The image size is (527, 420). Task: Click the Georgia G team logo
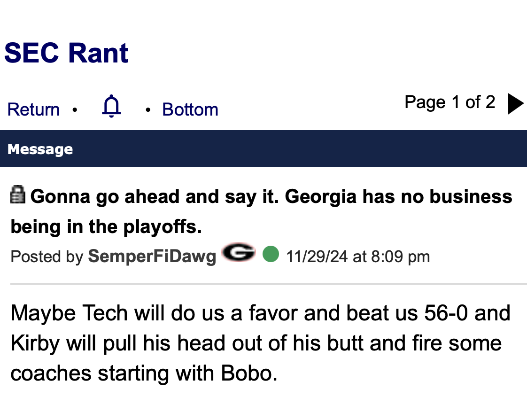coord(238,254)
